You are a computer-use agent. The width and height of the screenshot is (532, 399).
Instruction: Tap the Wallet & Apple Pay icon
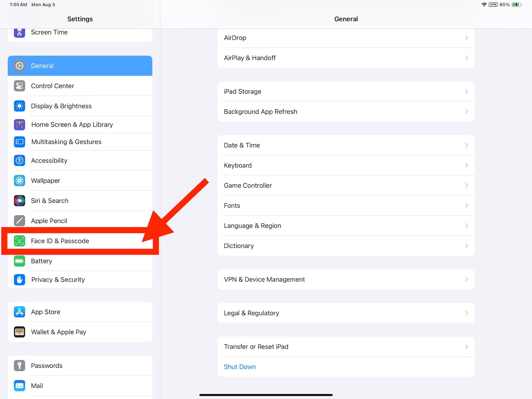[x=20, y=332]
